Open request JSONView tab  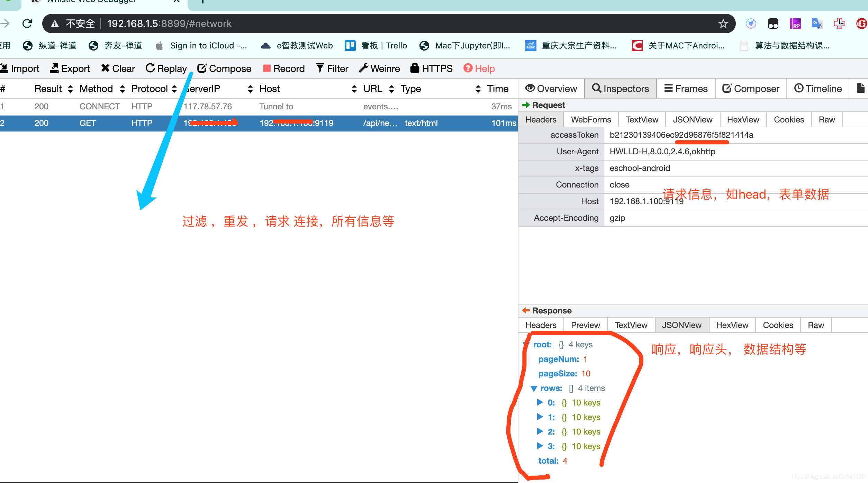click(692, 120)
